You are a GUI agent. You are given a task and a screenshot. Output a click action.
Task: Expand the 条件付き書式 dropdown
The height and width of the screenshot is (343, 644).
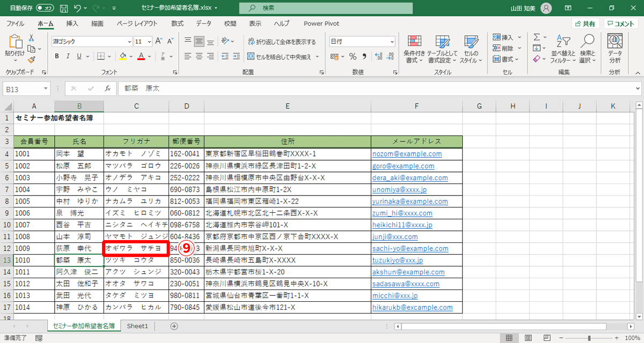414,49
